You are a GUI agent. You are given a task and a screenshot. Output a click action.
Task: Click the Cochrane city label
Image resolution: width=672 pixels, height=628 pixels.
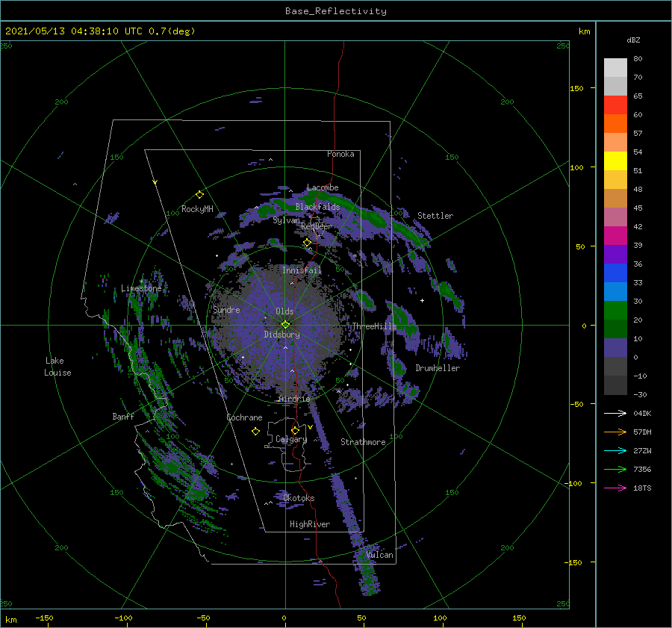(x=244, y=417)
